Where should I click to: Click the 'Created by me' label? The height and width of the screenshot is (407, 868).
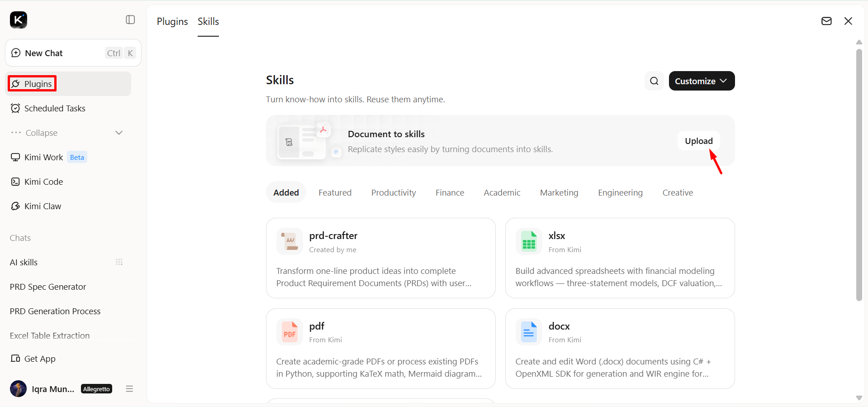tap(333, 249)
